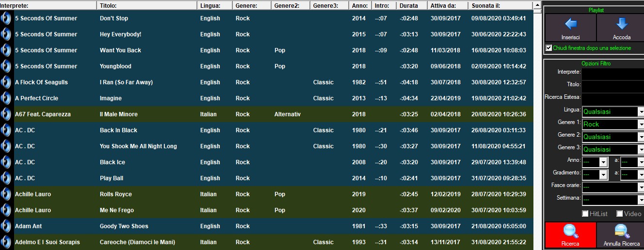Image resolution: width=644 pixels, height=250 pixels.
Task: Click the speaker icon beside I Ran (So Far Away)
Action: (x=6, y=82)
